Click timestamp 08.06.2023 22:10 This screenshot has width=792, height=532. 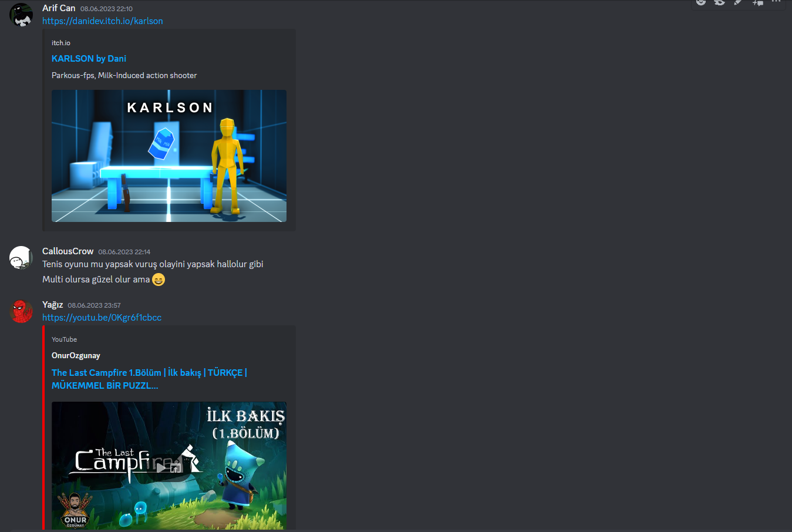click(106, 9)
